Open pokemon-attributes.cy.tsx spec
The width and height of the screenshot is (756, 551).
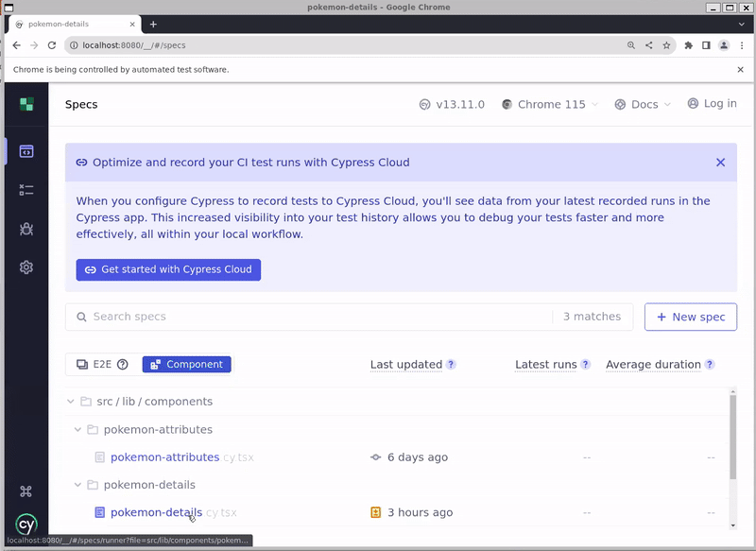coord(181,457)
